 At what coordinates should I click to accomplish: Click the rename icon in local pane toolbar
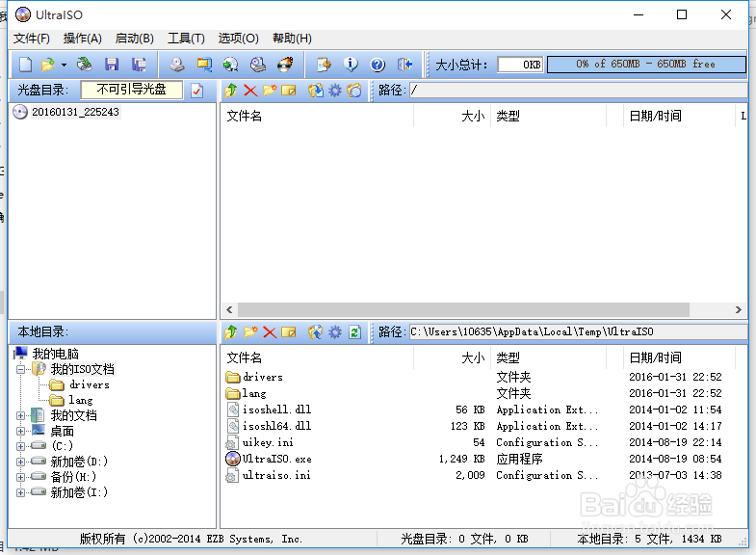coord(288,332)
